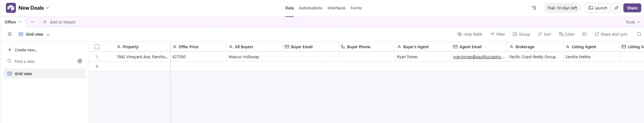
Task: Select cell 7842 Vineyard Ave, Rancho...
Action: [x=142, y=57]
